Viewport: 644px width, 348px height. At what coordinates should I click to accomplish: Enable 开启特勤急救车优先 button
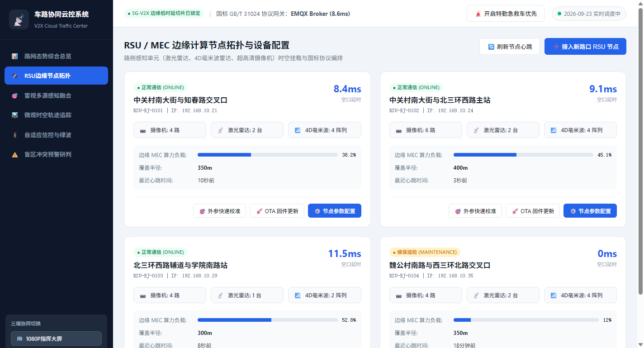[506, 14]
